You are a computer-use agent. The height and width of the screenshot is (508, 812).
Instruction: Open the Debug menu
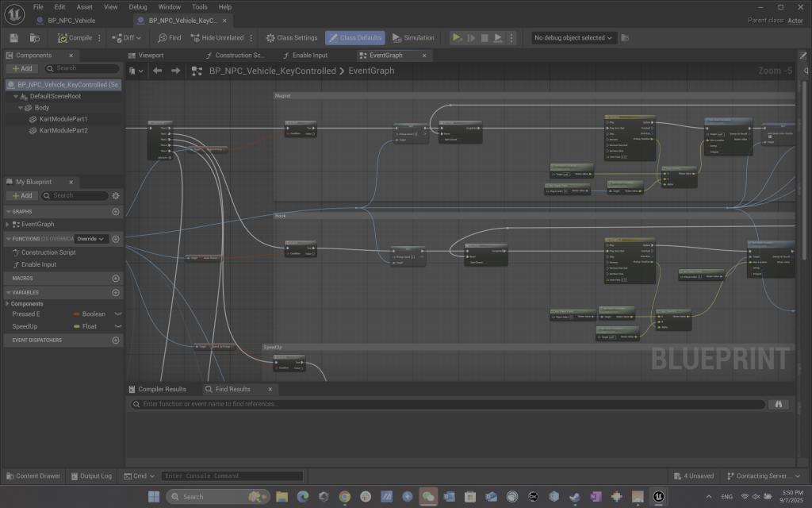pos(137,6)
